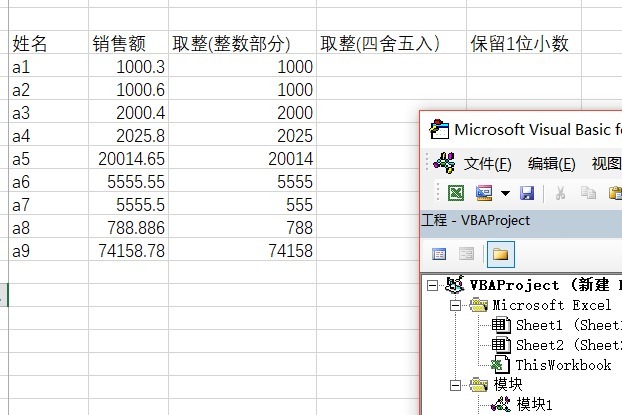
Task: Select the Microsoft Excel folder tree item
Action: [x=552, y=305]
